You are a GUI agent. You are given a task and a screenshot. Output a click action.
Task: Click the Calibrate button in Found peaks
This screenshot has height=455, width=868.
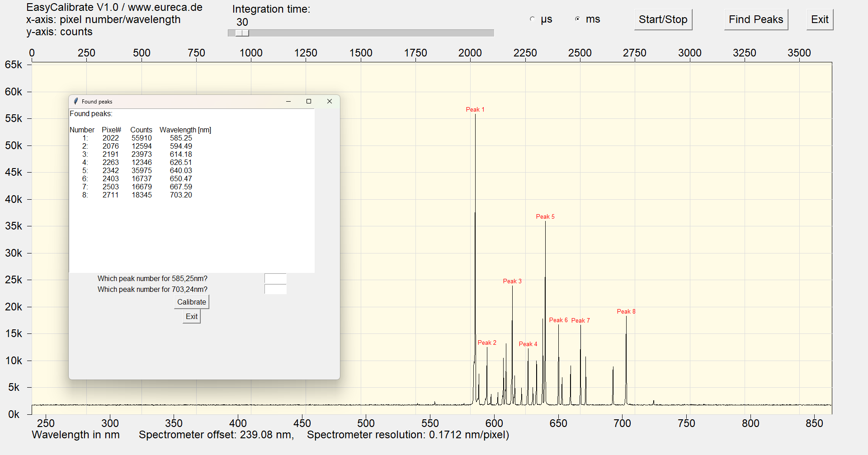click(x=192, y=302)
